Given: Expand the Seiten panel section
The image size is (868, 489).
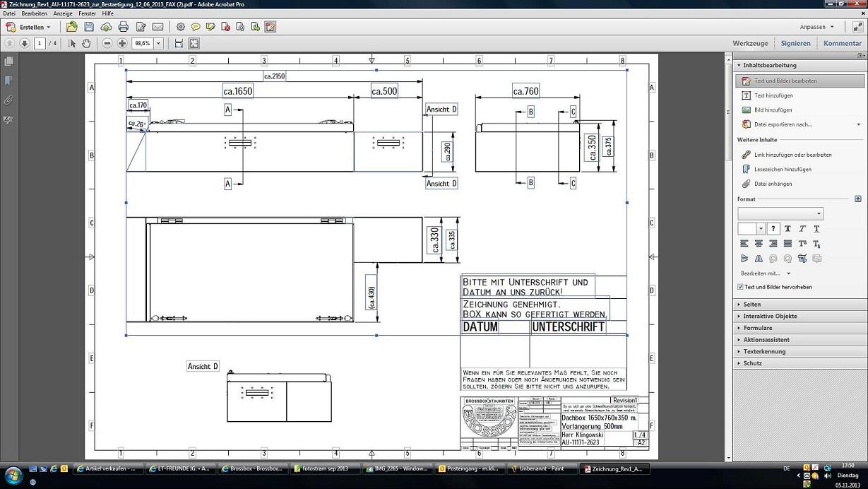Looking at the screenshot, I should 752,305.
